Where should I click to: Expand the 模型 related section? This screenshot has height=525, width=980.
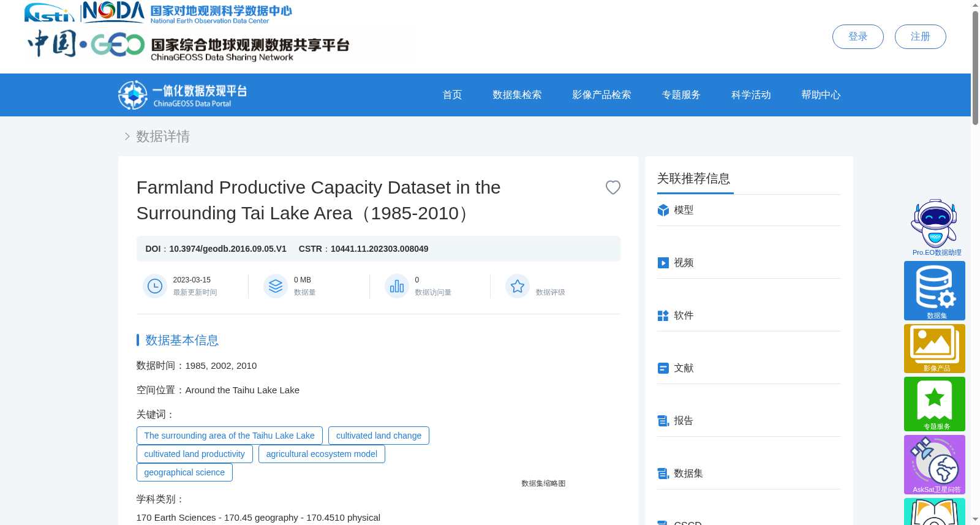click(x=749, y=210)
